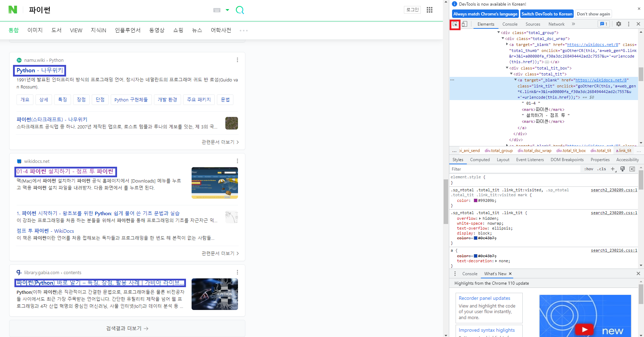This screenshot has width=644, height=337.
Task: Open the Python - 나무위키 result link
Action: (40, 70)
